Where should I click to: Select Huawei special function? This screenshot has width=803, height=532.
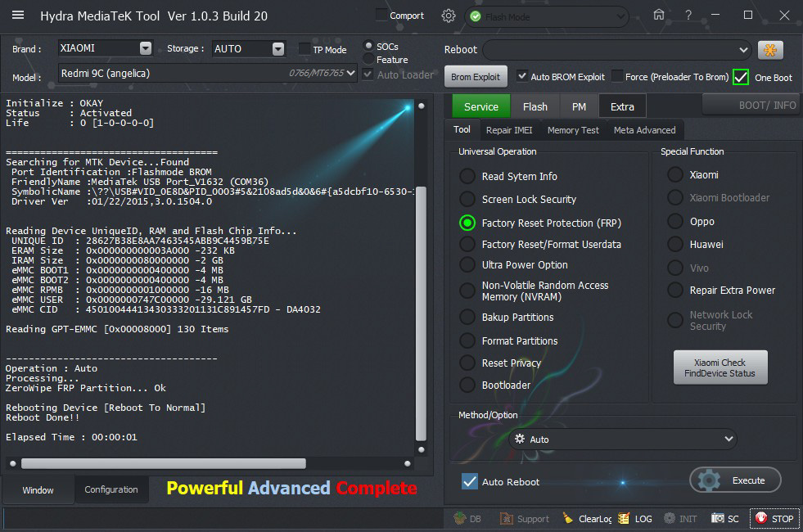[675, 244]
